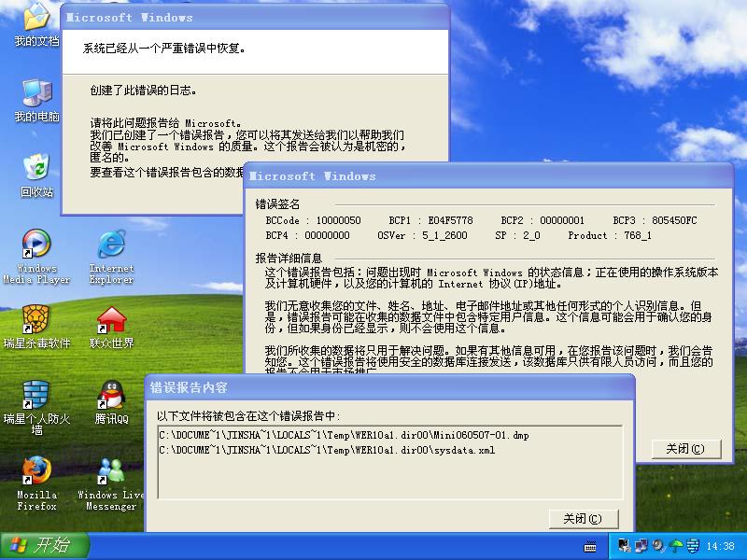Viewport: 747px width, 560px height.
Task: Select the Mozilla Firefox desktop shortcut
Action: tap(36, 483)
